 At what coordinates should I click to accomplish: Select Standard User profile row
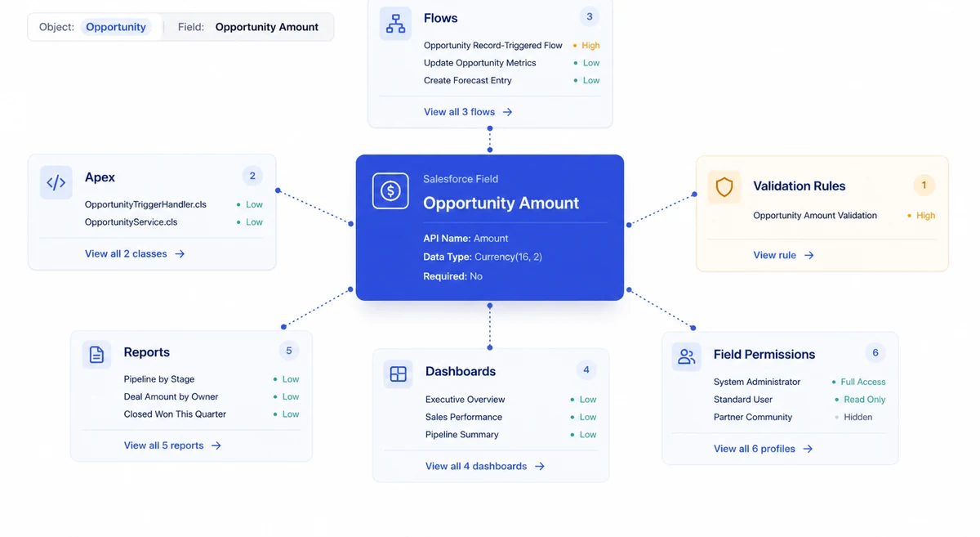[x=800, y=400]
